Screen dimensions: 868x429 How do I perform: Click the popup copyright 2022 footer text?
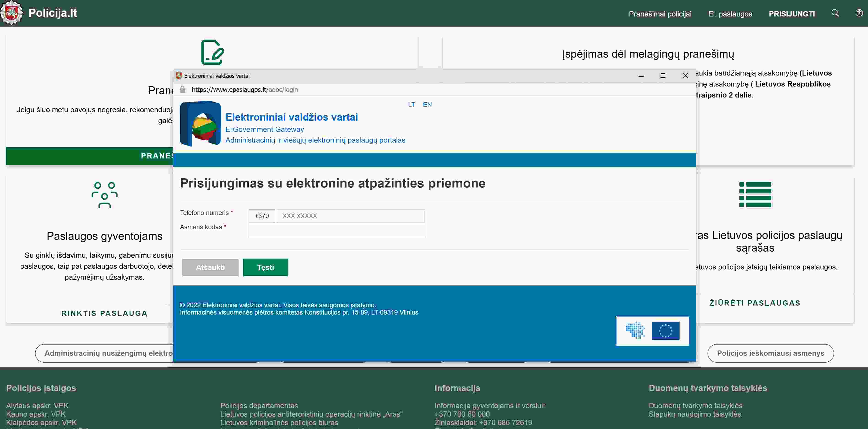coord(278,305)
